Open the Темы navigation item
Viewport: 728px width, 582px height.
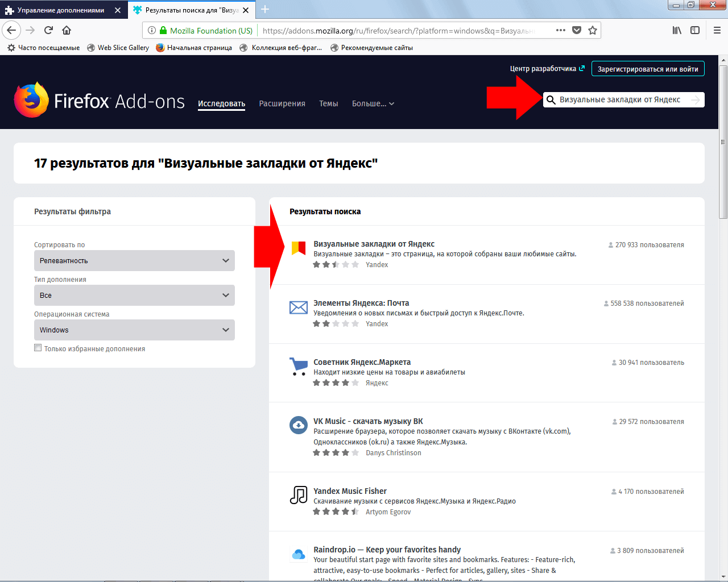coord(329,103)
